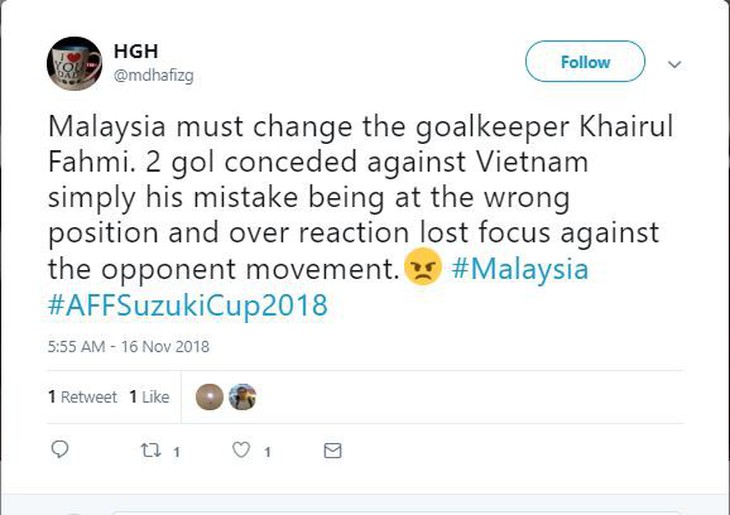
Task: Open the @mdhafizg handle
Action: tap(151, 74)
